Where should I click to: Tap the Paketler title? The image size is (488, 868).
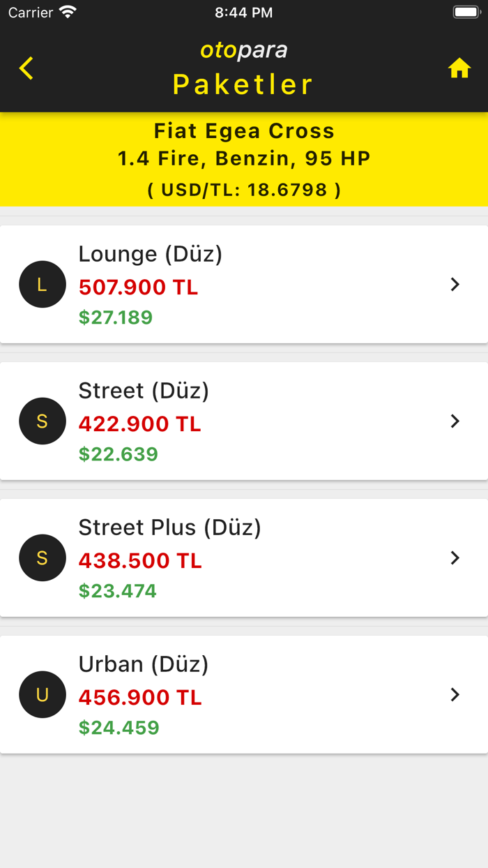click(x=243, y=84)
